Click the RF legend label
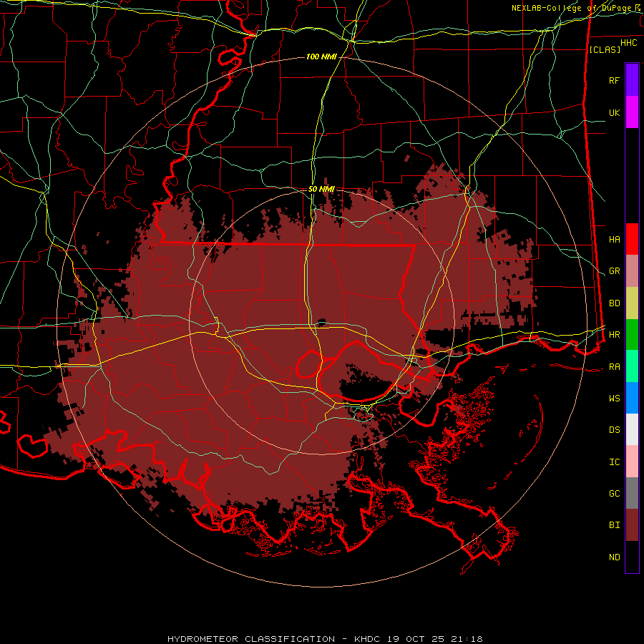The height and width of the screenshot is (644, 644). [614, 80]
